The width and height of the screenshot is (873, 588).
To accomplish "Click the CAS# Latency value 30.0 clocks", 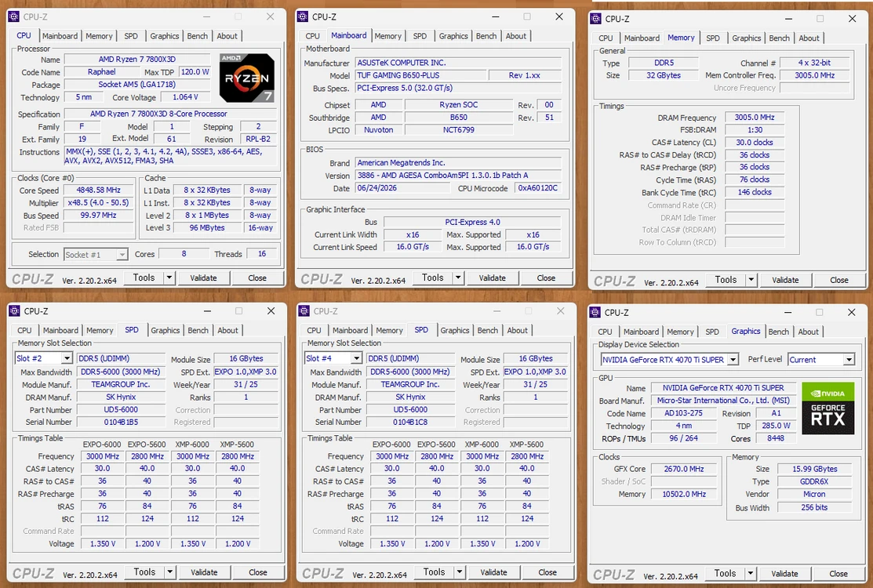I will point(755,143).
